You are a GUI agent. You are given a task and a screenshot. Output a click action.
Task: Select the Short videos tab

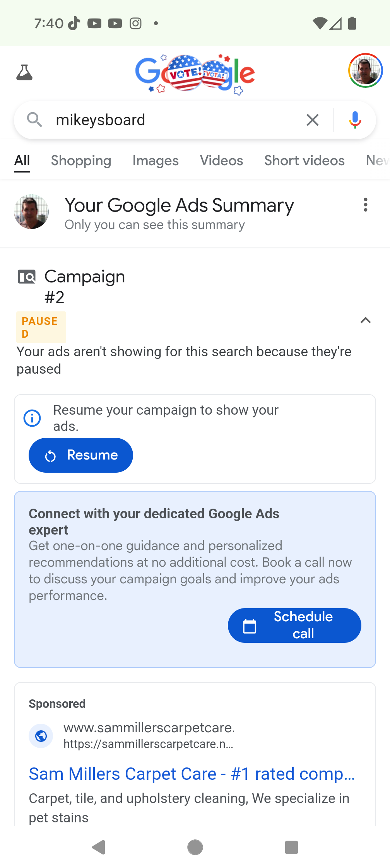[x=304, y=161]
